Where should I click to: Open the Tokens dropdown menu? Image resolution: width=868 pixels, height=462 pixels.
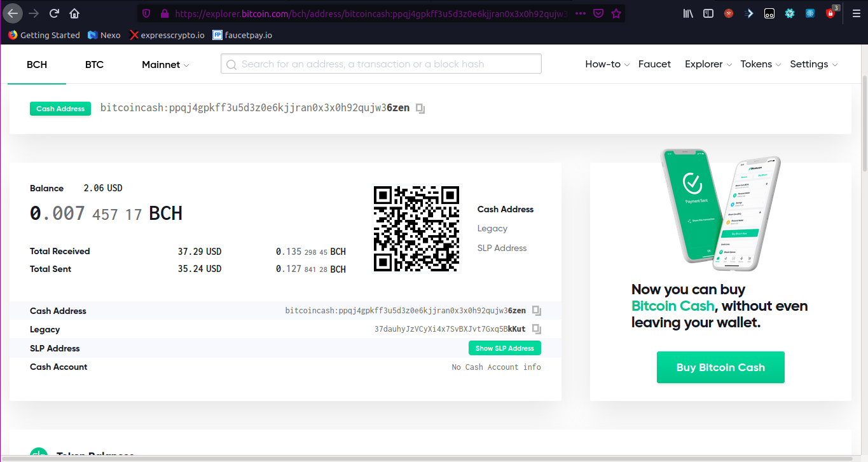click(x=761, y=64)
